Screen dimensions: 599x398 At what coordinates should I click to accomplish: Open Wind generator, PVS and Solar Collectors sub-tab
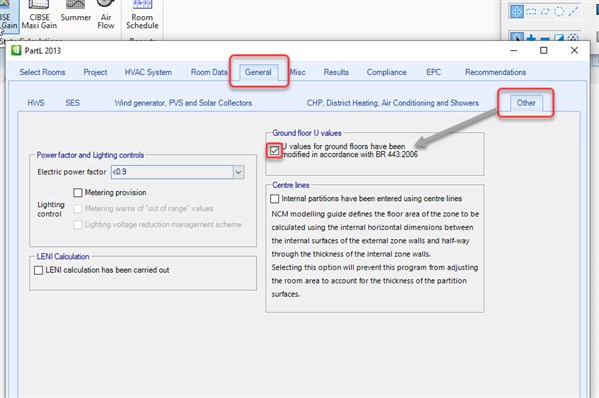[x=183, y=103]
